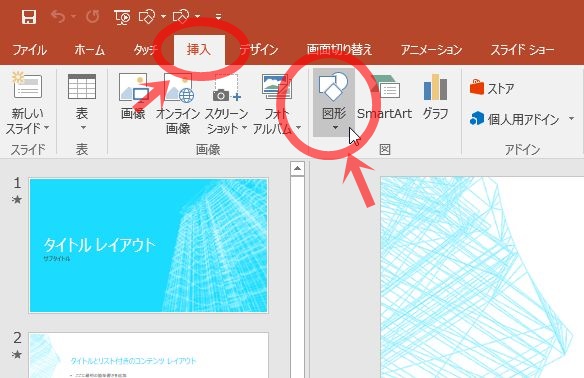Image resolution: width=584 pixels, height=378 pixels.
Task: Open dropdown beside second shapes quick access icon
Action: coord(197,16)
